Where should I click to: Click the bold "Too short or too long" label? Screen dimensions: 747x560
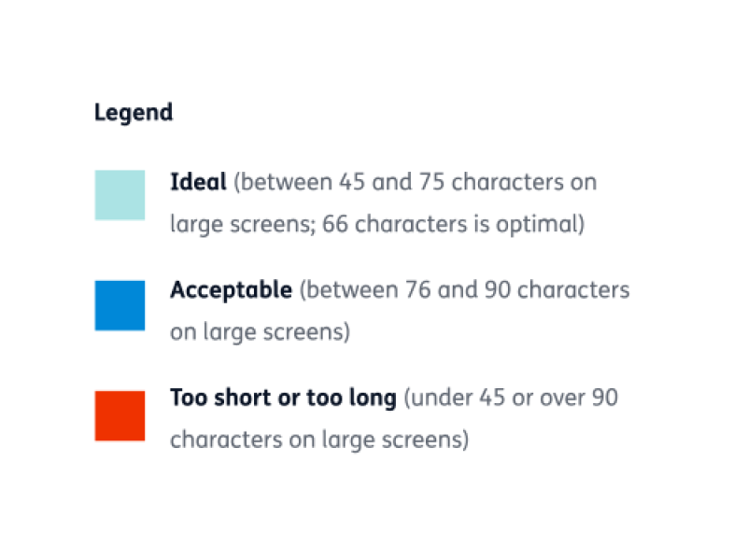click(x=283, y=399)
